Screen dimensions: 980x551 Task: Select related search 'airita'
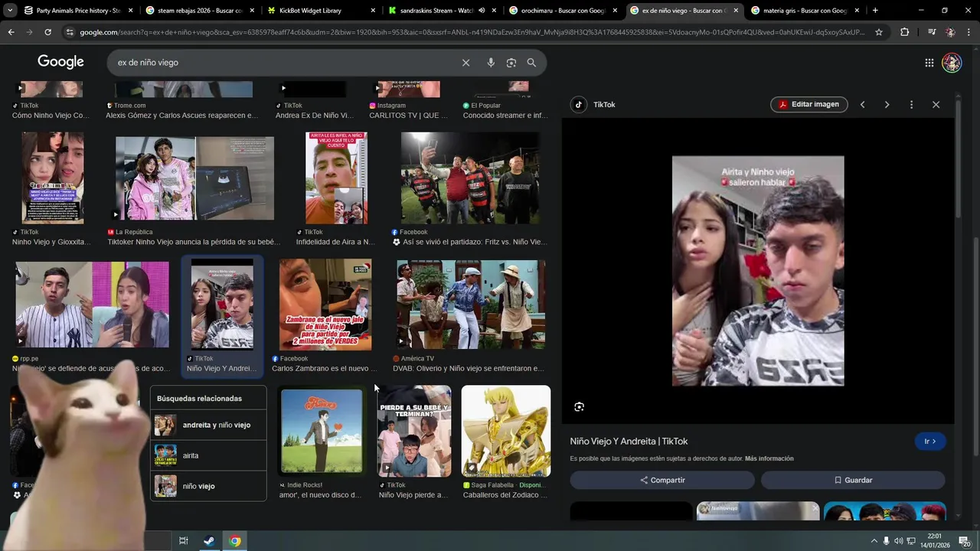(209, 455)
